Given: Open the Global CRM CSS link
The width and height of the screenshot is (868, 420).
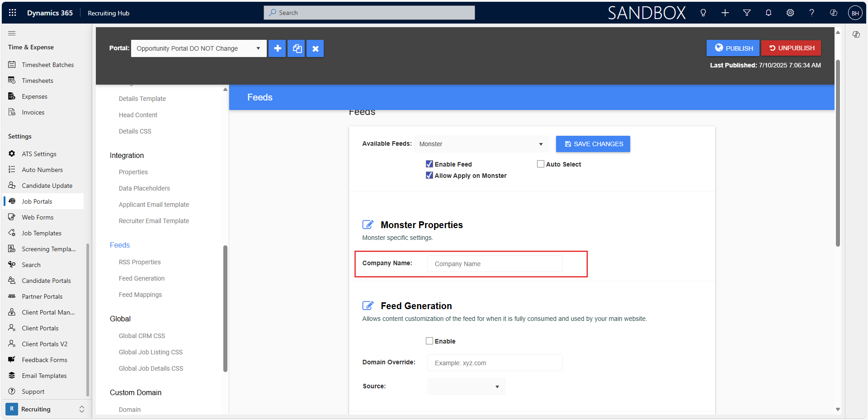Looking at the screenshot, I should (x=142, y=336).
